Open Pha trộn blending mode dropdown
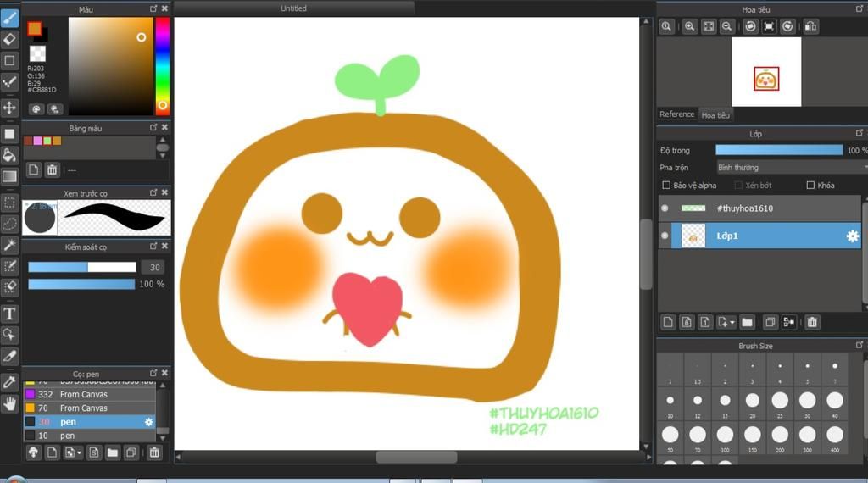This screenshot has height=483, width=868. [792, 167]
